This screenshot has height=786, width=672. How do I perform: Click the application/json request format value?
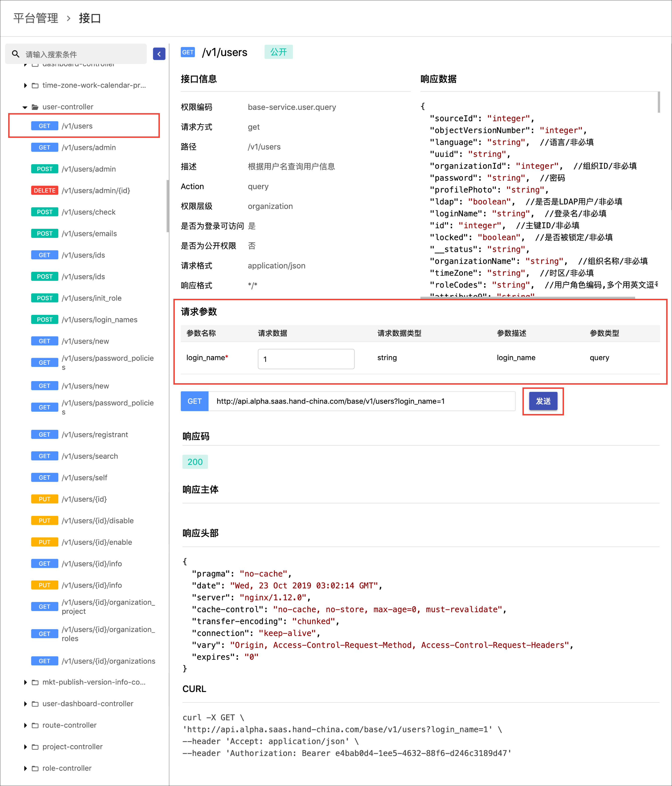(276, 266)
